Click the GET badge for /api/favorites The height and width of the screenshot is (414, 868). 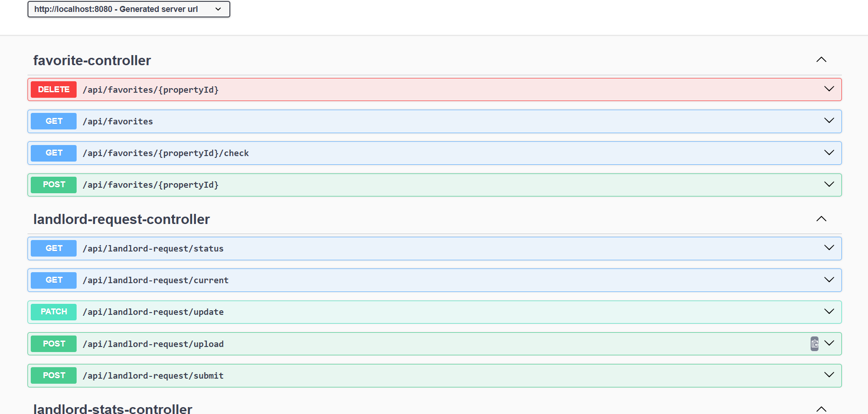click(54, 121)
